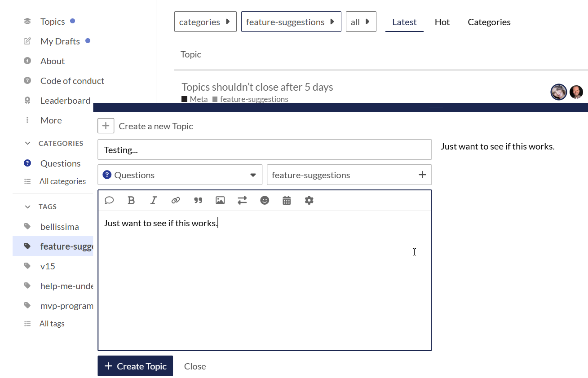Click the Meta category badge under topic
The height and width of the screenshot is (378, 588).
point(195,99)
